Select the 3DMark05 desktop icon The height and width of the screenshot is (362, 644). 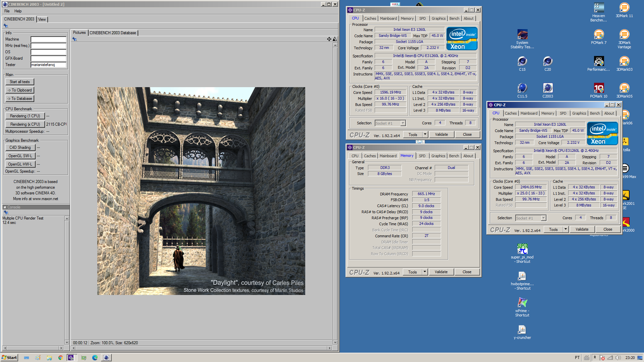click(624, 90)
